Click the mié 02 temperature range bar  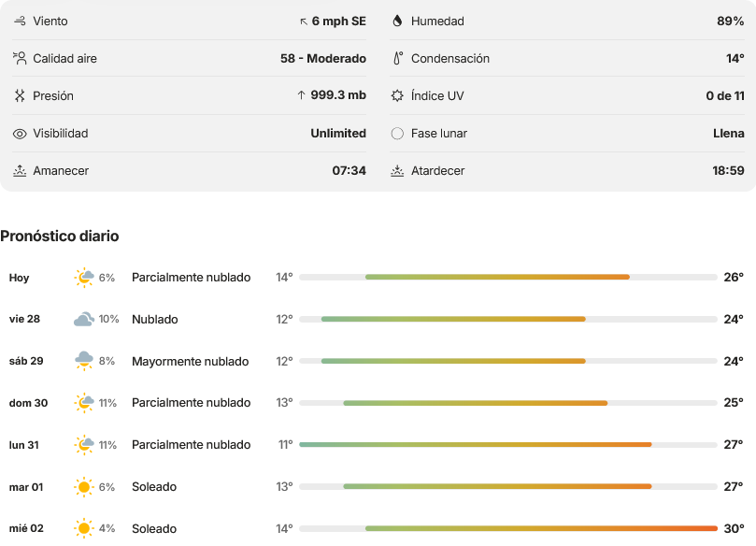point(508,528)
